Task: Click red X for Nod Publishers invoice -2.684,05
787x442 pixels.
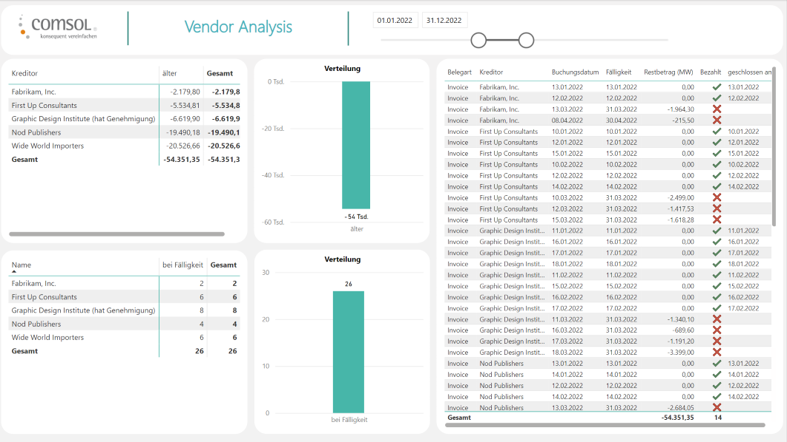Action: pos(717,407)
